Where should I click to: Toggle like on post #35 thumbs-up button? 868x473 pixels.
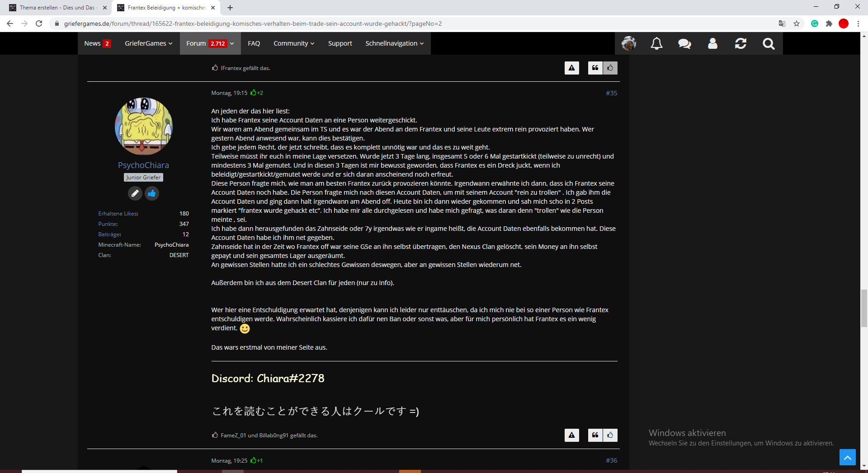[x=610, y=435]
